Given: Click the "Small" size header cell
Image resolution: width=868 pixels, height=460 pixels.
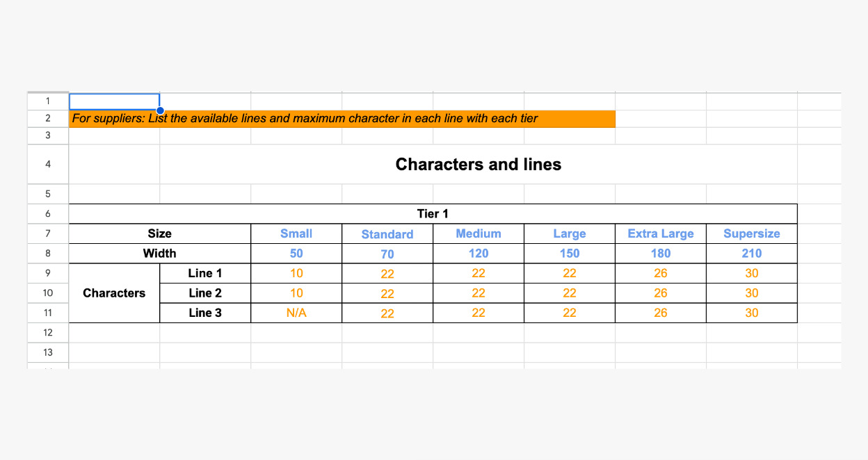Looking at the screenshot, I should 296,233.
